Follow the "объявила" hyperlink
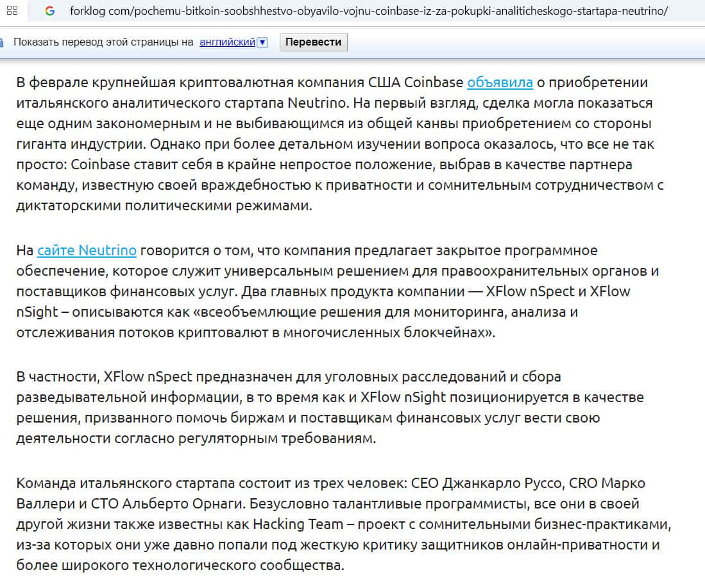 click(x=500, y=82)
